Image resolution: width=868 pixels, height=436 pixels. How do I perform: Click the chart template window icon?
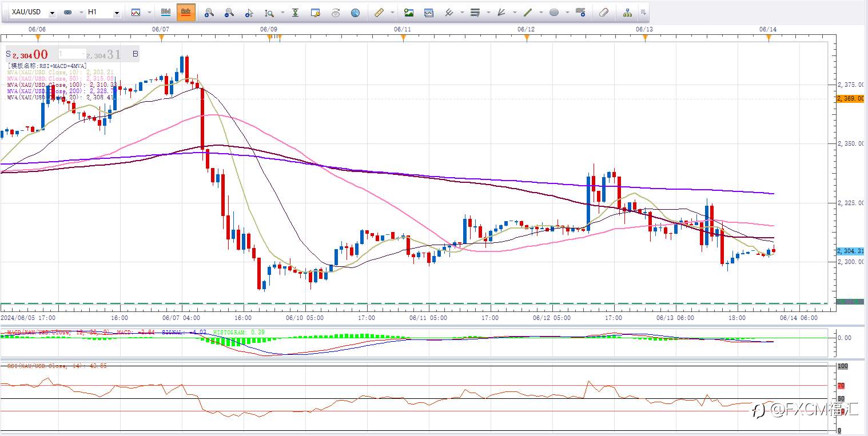tap(428, 12)
